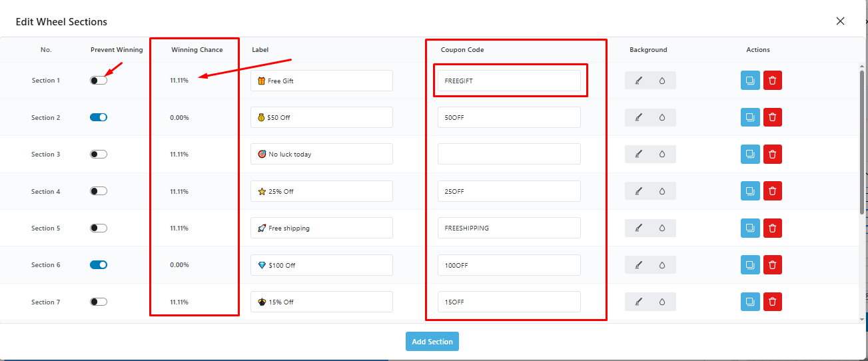Duplicate Section 5 with the copy icon

coord(750,228)
